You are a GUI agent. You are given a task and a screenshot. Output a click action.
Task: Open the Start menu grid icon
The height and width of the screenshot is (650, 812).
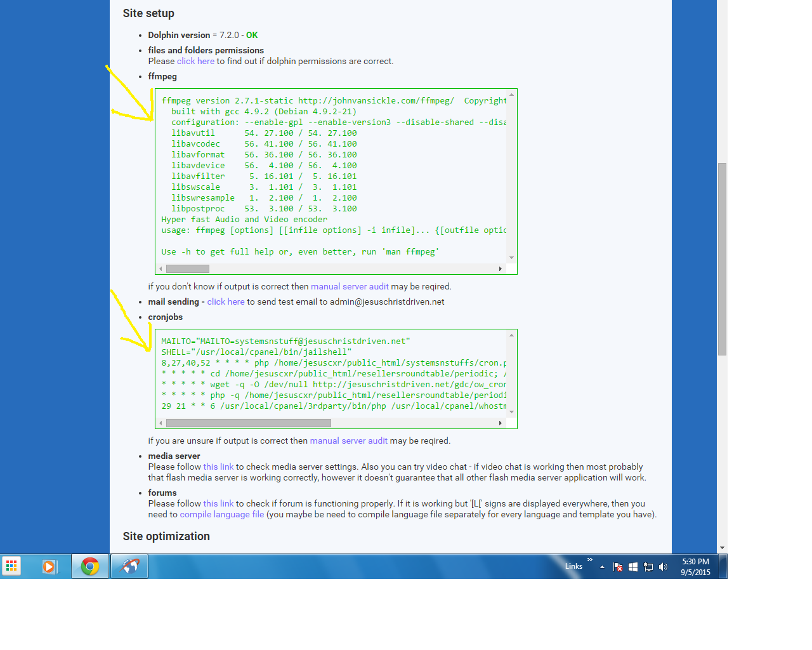coord(11,566)
